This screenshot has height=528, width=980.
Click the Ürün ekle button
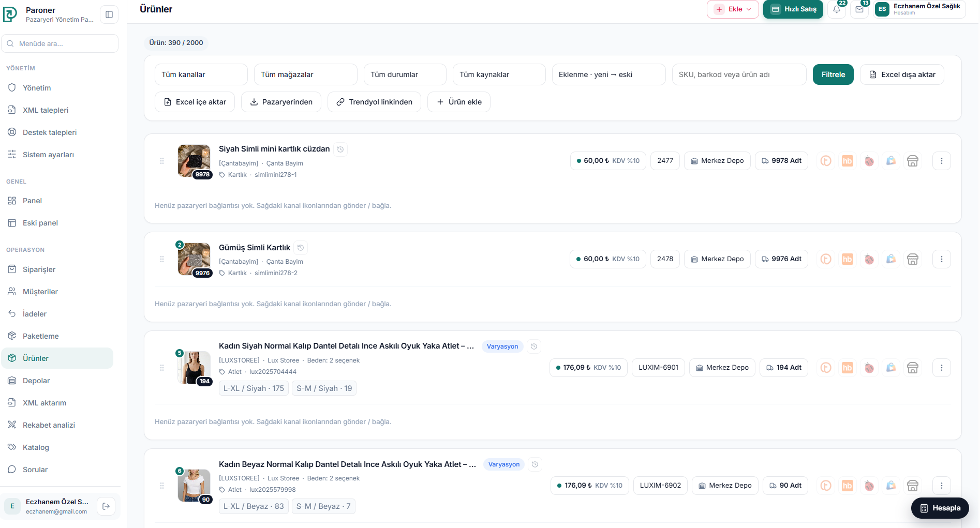tap(459, 102)
